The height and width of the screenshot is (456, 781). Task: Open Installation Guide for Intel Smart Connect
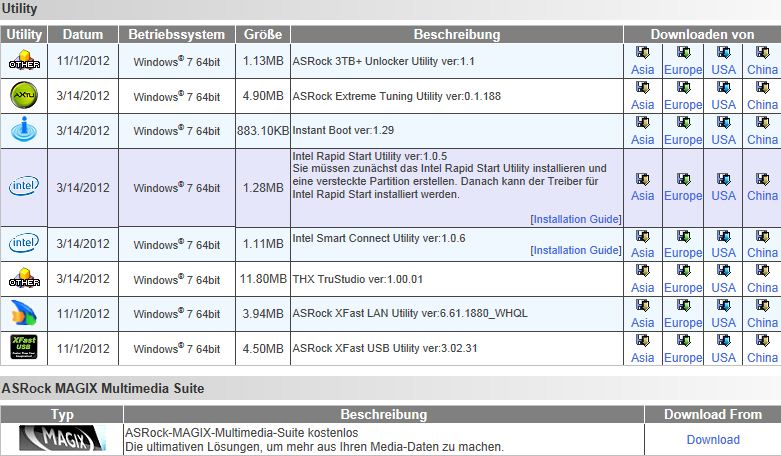coord(576,250)
